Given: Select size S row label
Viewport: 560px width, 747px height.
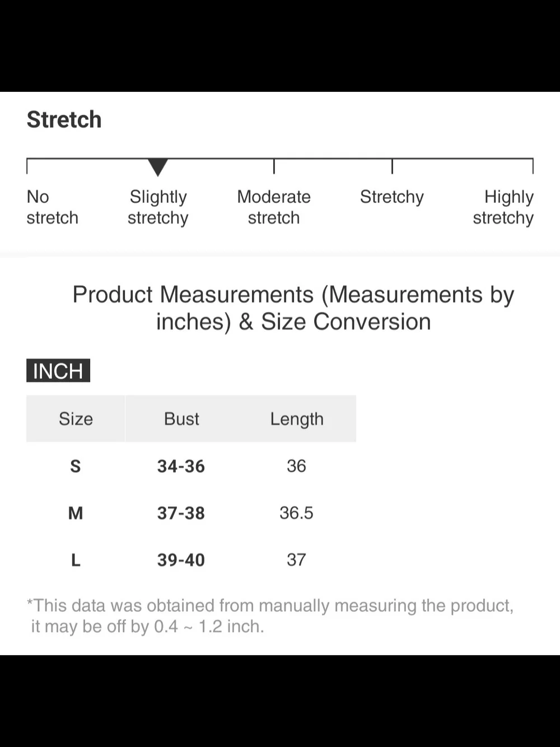Looking at the screenshot, I should pos(76,466).
